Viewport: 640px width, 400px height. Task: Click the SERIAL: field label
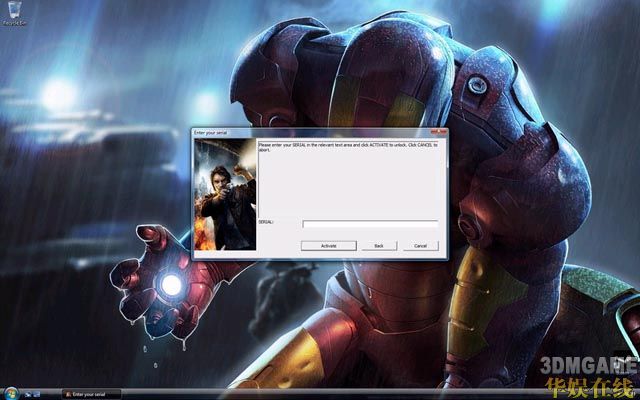tap(266, 222)
